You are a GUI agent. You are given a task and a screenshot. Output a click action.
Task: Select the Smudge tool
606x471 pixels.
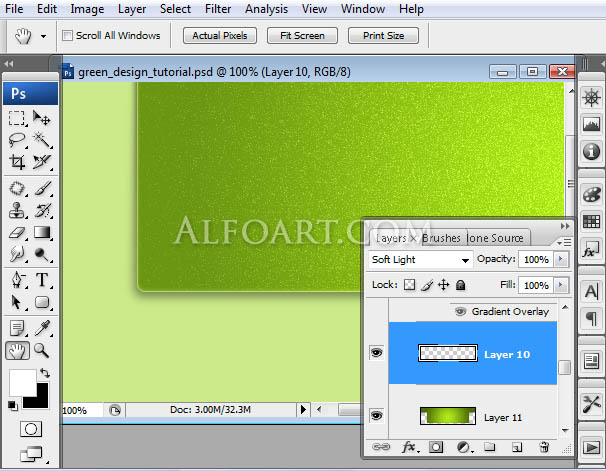(x=17, y=254)
